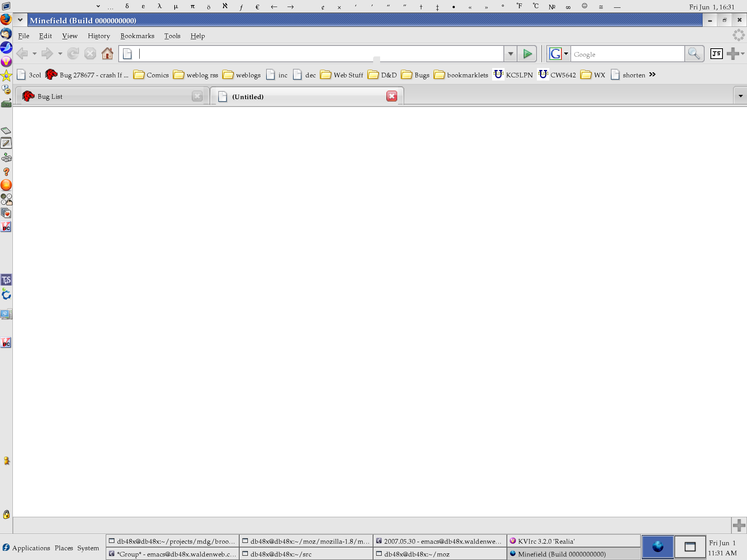
Task: Click the lock icon in side panel
Action: coord(6,514)
